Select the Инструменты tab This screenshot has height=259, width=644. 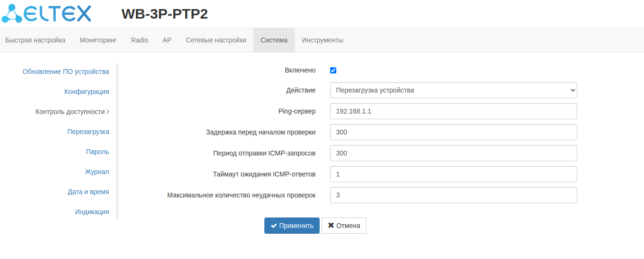322,40
